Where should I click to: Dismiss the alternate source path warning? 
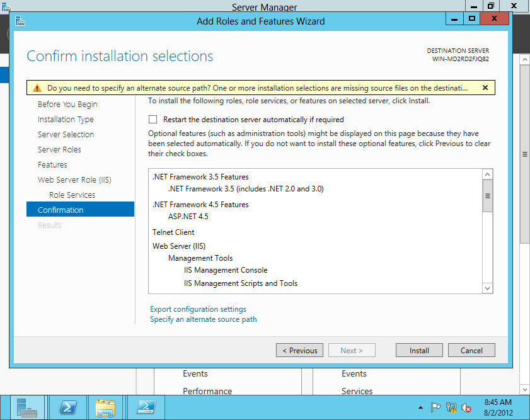[x=486, y=87]
